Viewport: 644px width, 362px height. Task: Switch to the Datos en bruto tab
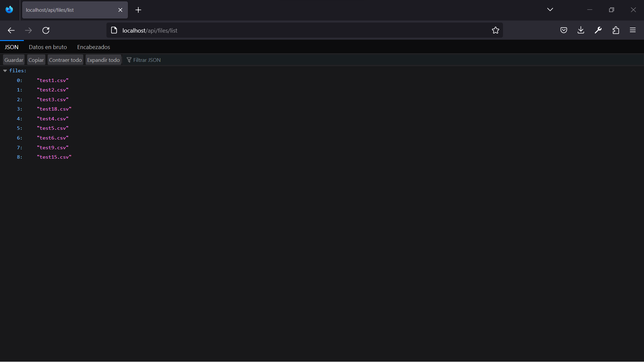click(48, 47)
